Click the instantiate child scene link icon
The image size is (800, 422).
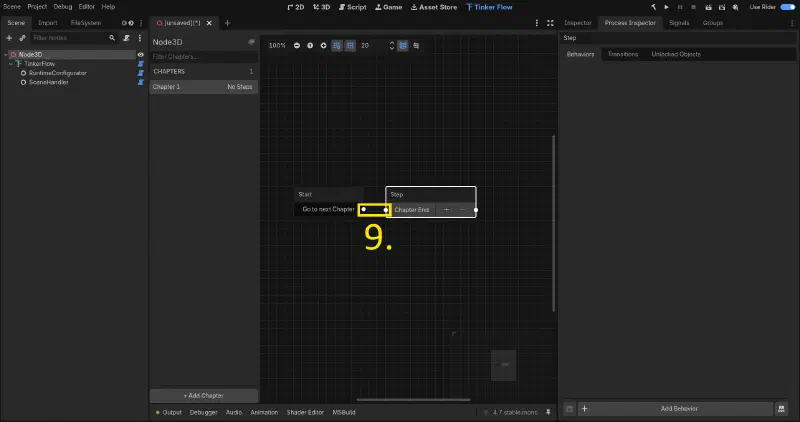pyautogui.click(x=22, y=38)
